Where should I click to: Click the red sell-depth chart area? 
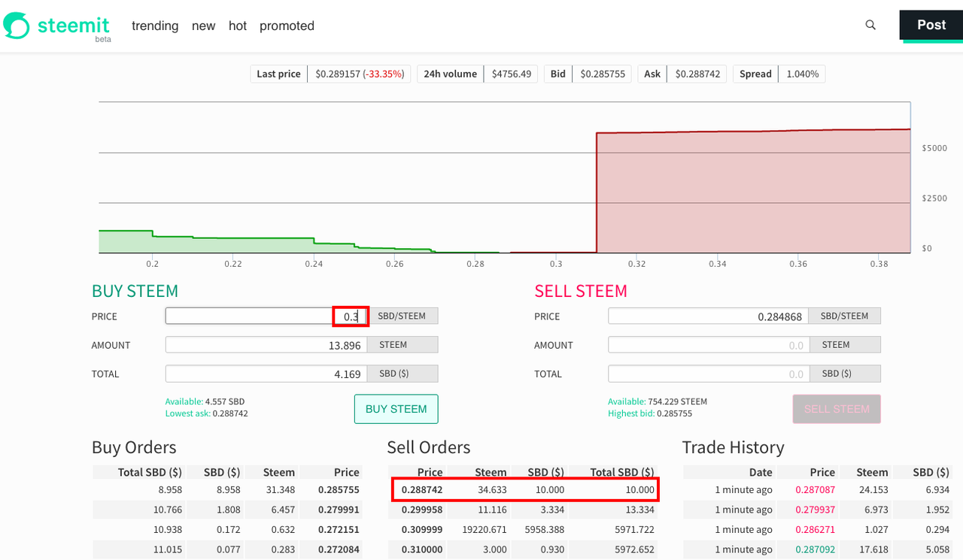click(752, 192)
